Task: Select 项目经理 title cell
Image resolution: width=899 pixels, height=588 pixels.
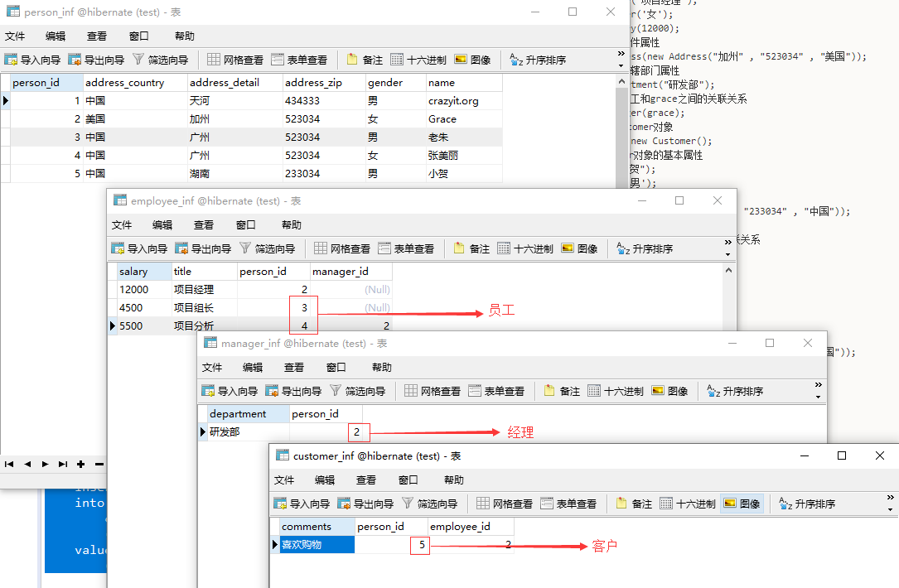Action: (205, 289)
